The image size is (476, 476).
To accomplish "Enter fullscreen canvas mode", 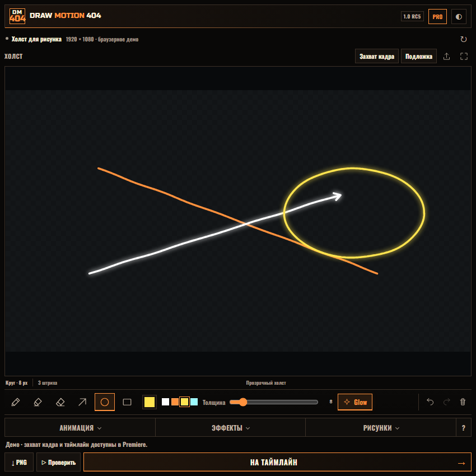I will point(464,56).
